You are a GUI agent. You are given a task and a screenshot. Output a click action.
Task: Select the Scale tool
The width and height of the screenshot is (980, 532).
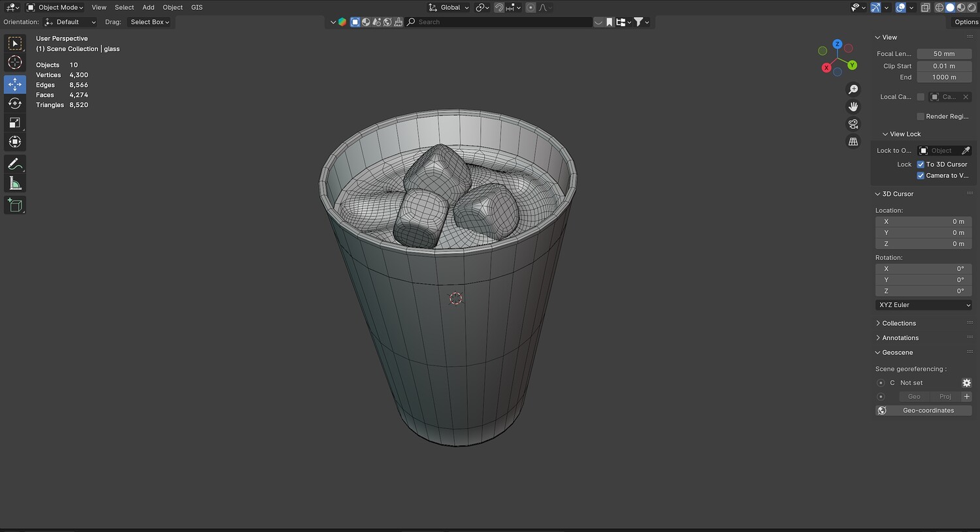tap(15, 123)
